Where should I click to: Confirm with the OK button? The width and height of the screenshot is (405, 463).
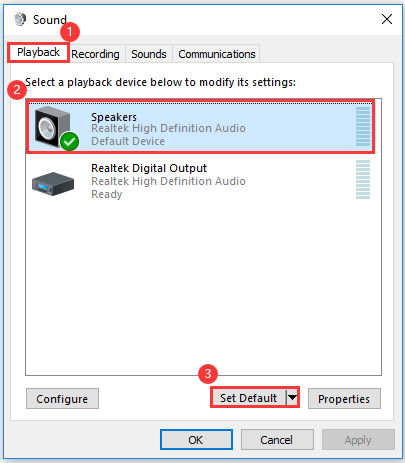(x=196, y=440)
